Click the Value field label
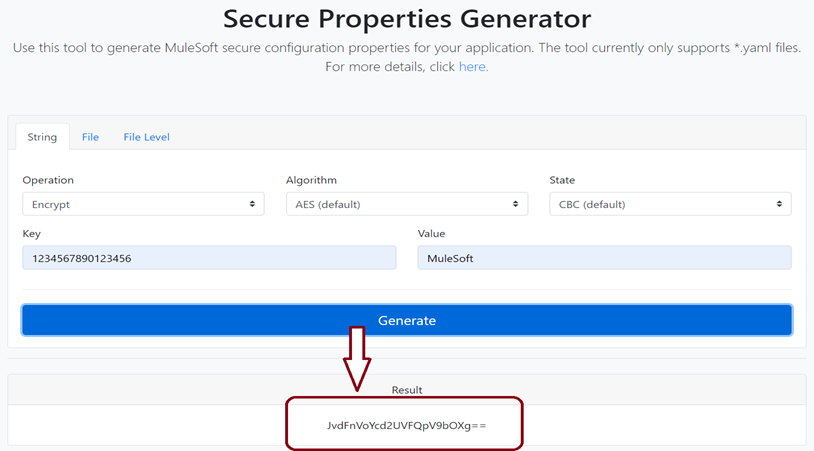 433,233
